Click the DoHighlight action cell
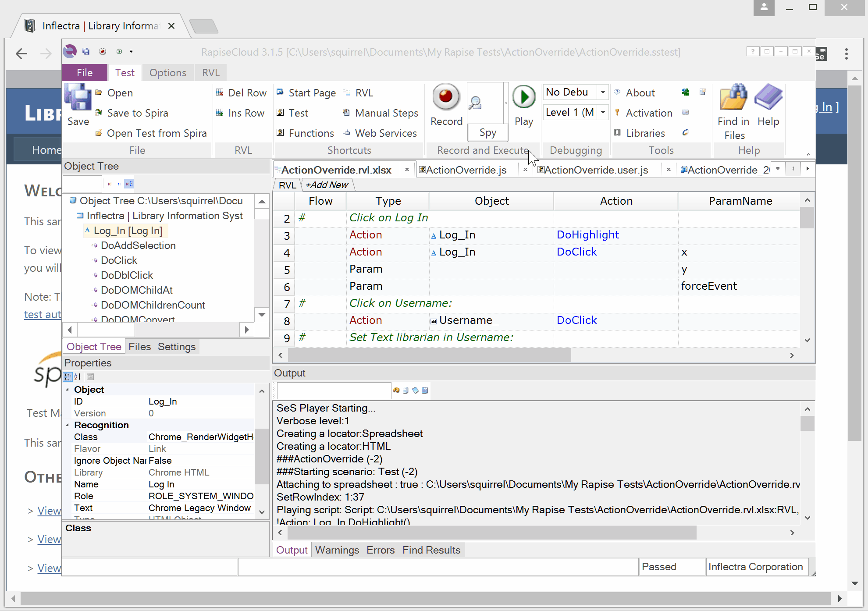This screenshot has width=868, height=611. 587,235
